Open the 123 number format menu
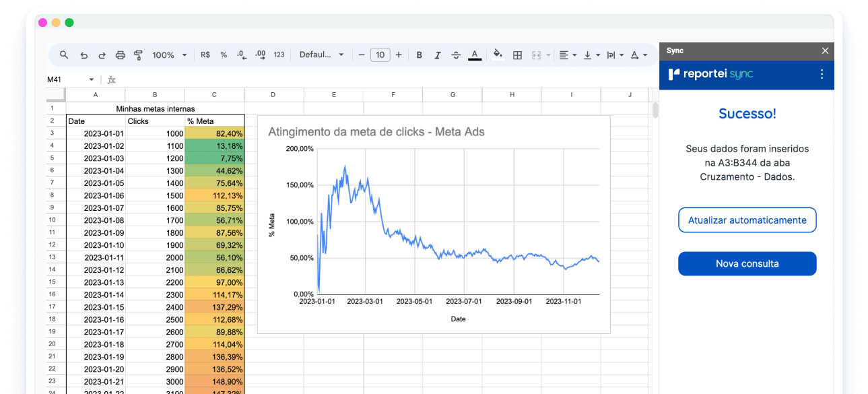This screenshot has height=394, width=868. 279,55
